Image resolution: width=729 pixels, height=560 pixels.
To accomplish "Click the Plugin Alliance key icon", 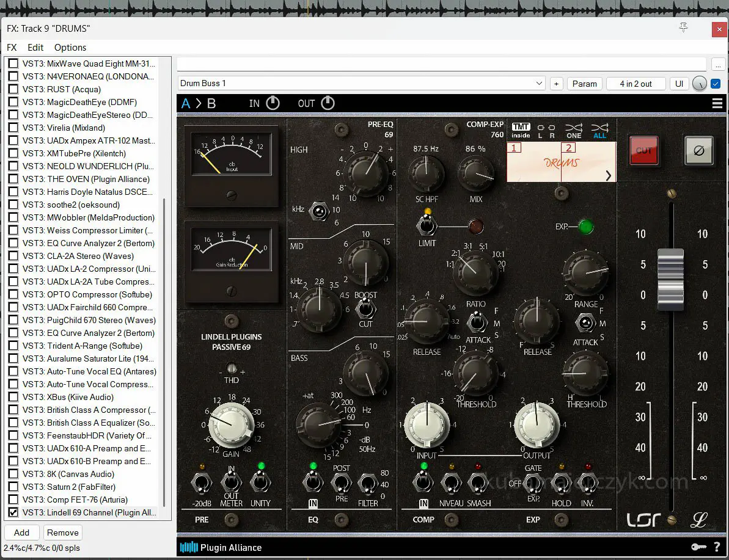I will pyautogui.click(x=698, y=547).
